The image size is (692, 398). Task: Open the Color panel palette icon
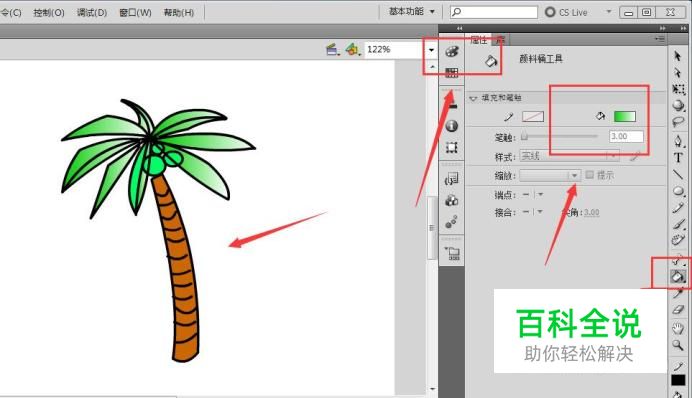tap(451, 52)
